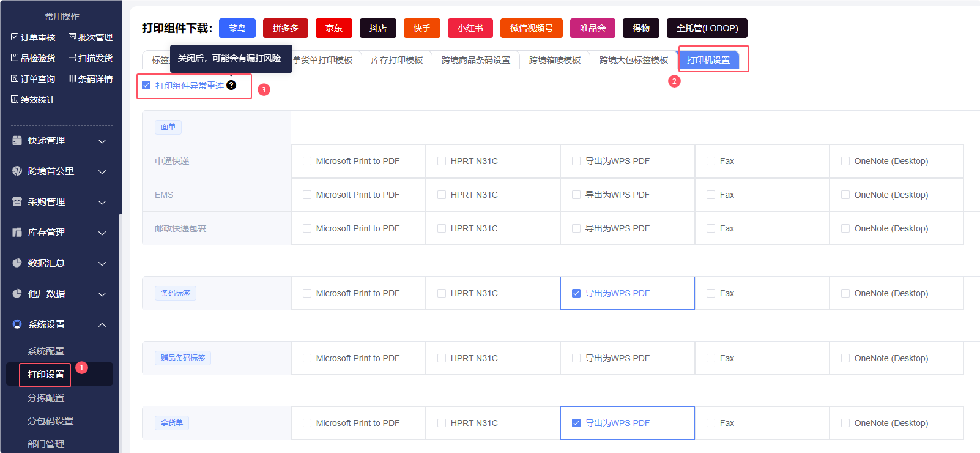The image size is (980, 453).
Task: Expand the 跨境首公里 menu chevron
Action: (x=102, y=172)
